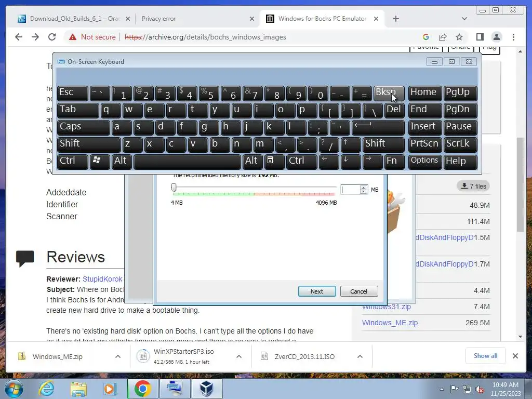Expand the ZverCD_2013.11.ISO download options arrow
The width and height of the screenshot is (532, 399).
360,356
